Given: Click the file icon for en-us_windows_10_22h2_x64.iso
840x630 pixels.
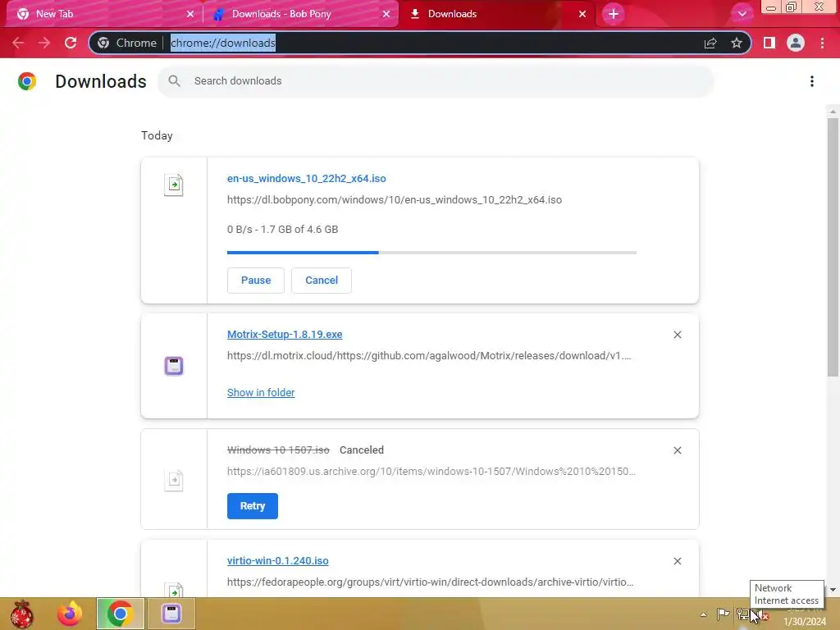Looking at the screenshot, I should click(174, 185).
